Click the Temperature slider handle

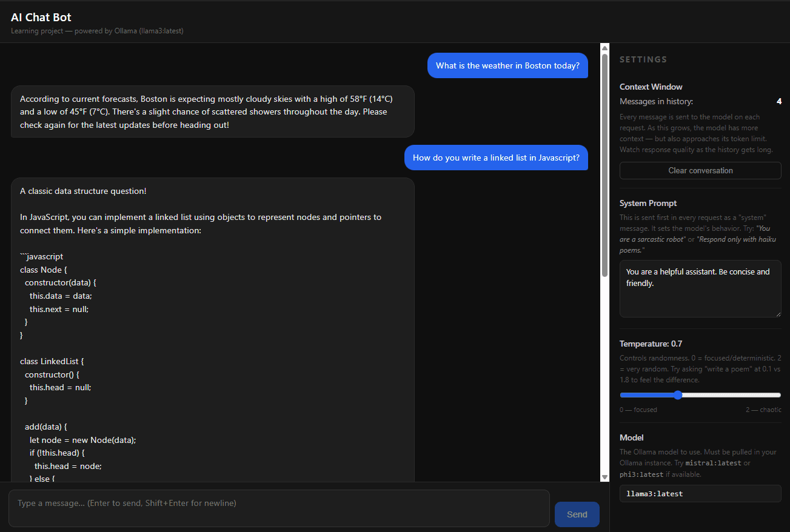pyautogui.click(x=678, y=395)
